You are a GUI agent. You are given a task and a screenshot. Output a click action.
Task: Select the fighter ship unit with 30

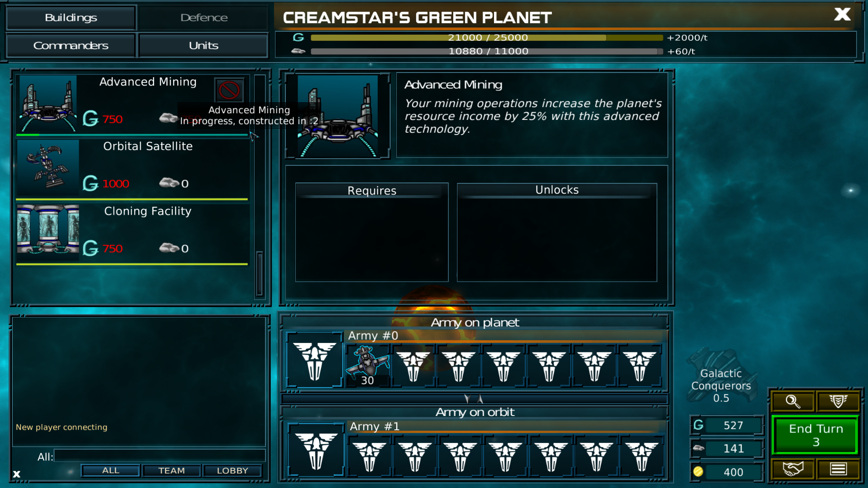pos(367,365)
